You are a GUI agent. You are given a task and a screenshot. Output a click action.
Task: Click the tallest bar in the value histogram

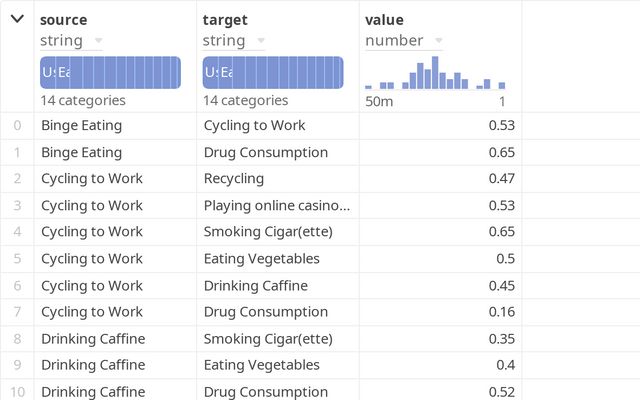435,73
